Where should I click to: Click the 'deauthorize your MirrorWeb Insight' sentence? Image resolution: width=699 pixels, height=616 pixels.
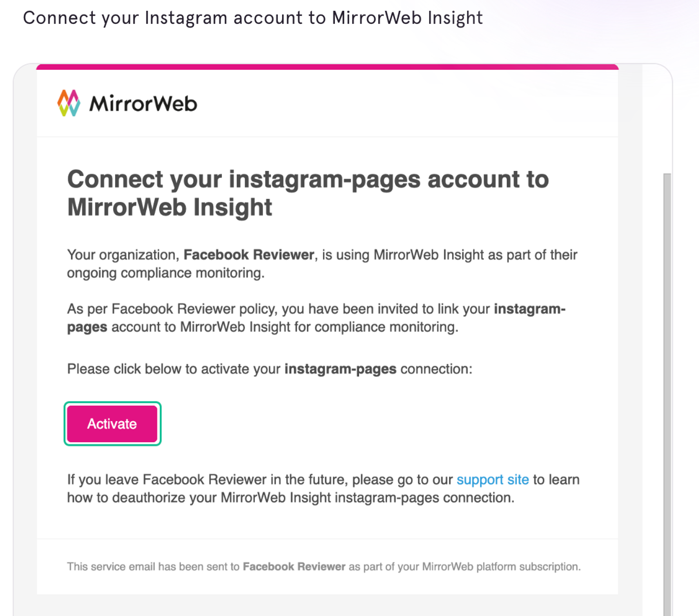(x=290, y=498)
